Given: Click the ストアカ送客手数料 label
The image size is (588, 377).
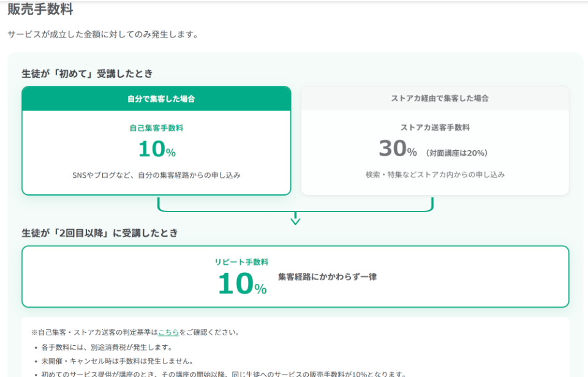Looking at the screenshot, I should click(435, 128).
